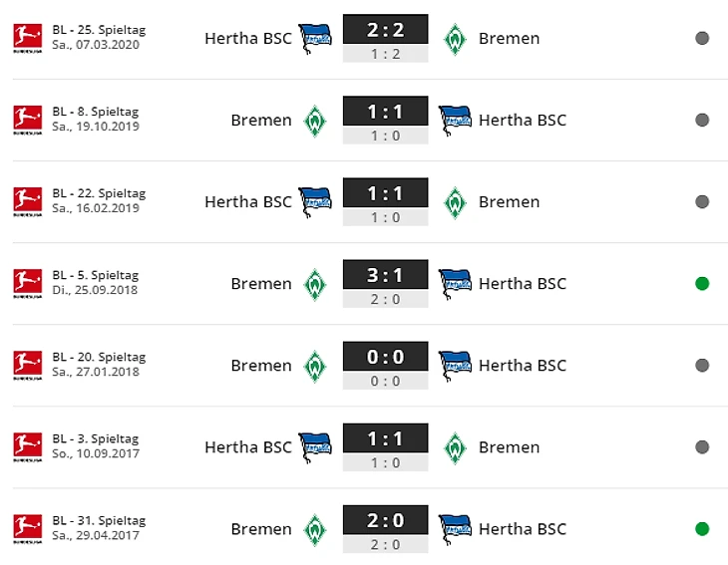Click Hertha BSC home team name, 25. Spieltag
The image size is (728, 565).
[x=248, y=39]
